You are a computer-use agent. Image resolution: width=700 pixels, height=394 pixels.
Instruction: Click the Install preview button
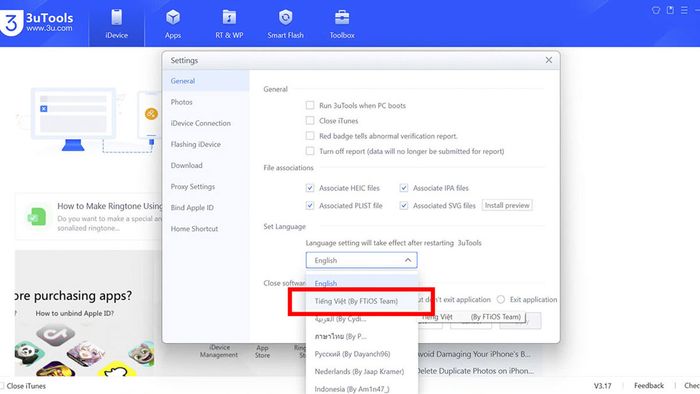507,205
